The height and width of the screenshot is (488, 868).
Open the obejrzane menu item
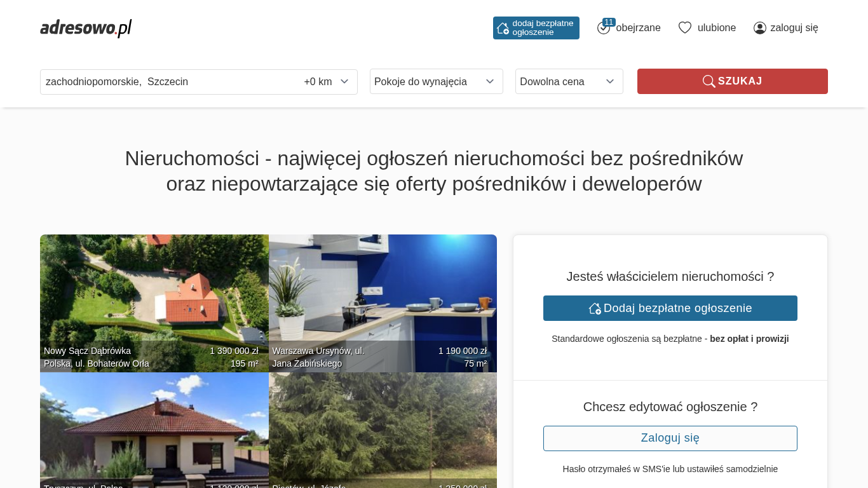(x=629, y=28)
